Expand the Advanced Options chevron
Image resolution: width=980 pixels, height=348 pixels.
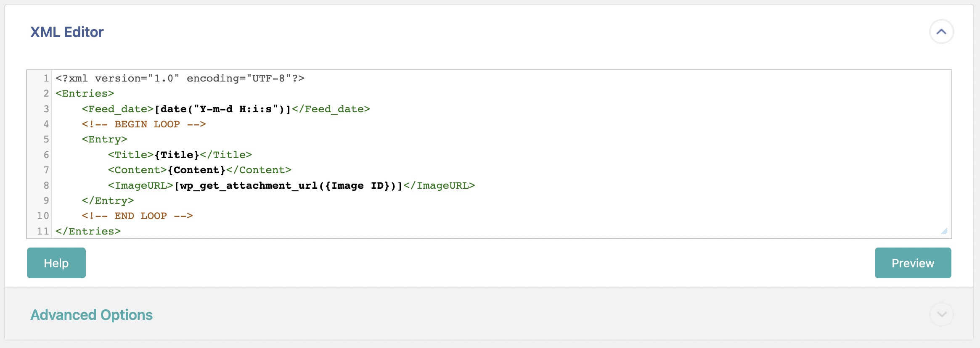coord(941,314)
